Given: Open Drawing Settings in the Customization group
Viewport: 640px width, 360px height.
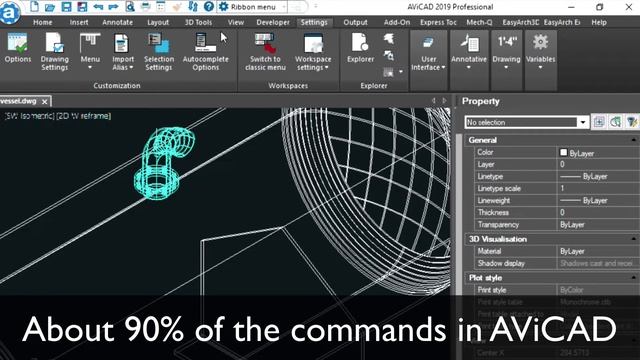Looking at the screenshot, I should click(x=54, y=51).
